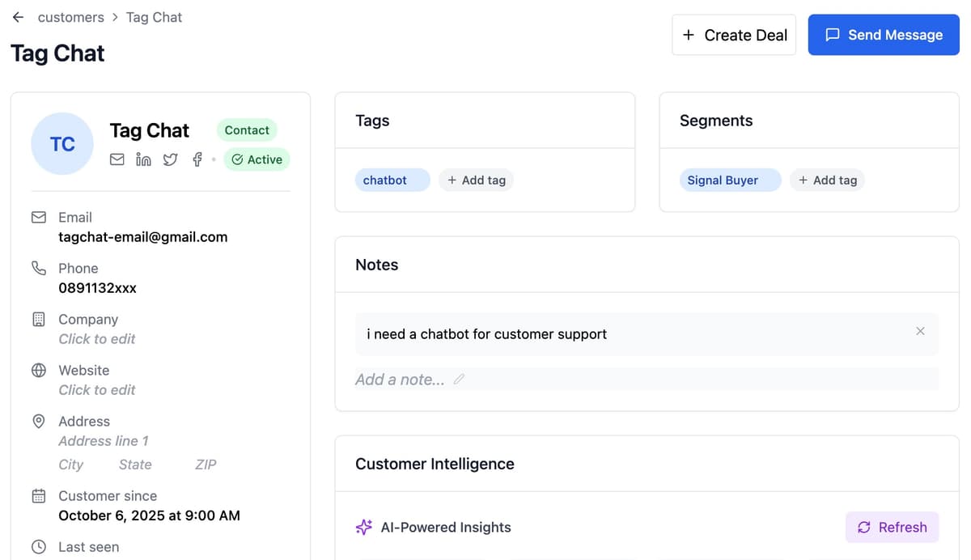Add a tag in the Segments panel
Screen dimensions: 971x560
(827, 180)
